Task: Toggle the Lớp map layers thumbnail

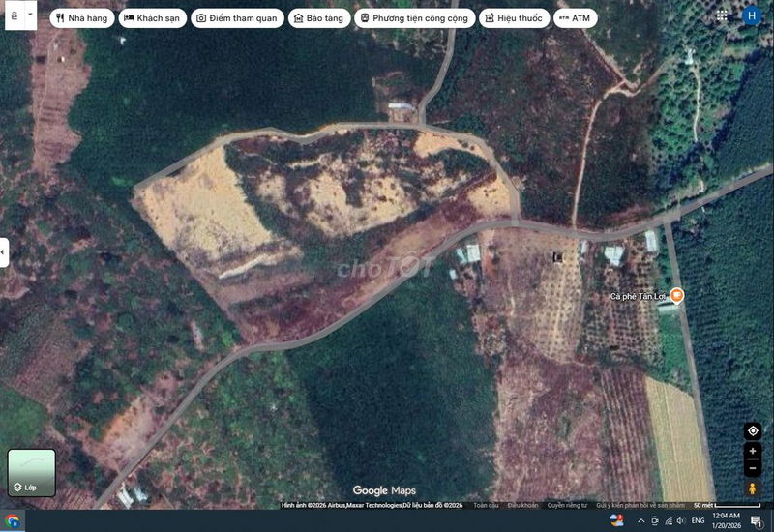Action: tap(32, 472)
